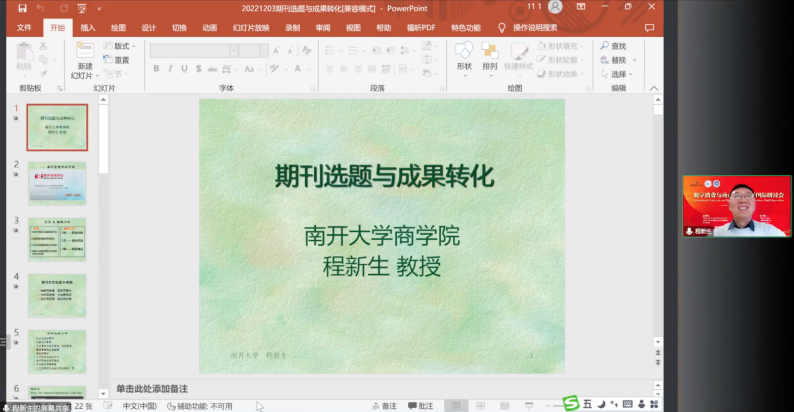Click the lightbulb Tell Me search icon
Viewport: 794px width, 412px height.
[502, 28]
